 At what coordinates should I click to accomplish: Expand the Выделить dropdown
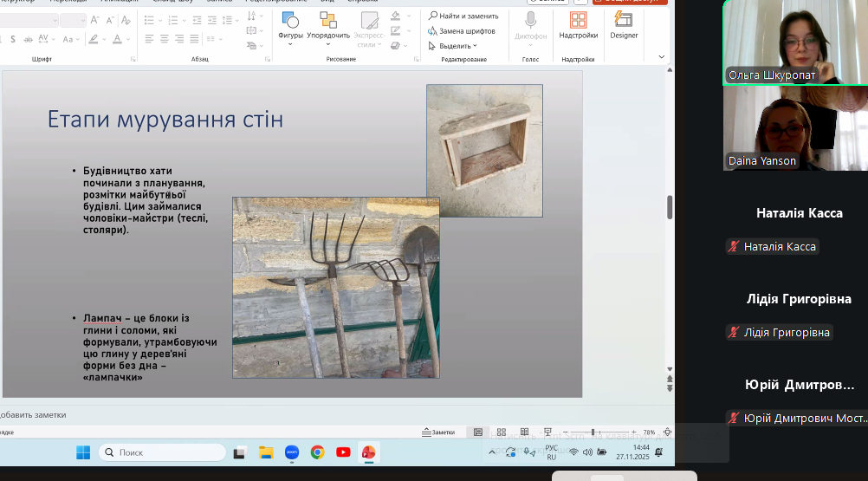pos(458,46)
